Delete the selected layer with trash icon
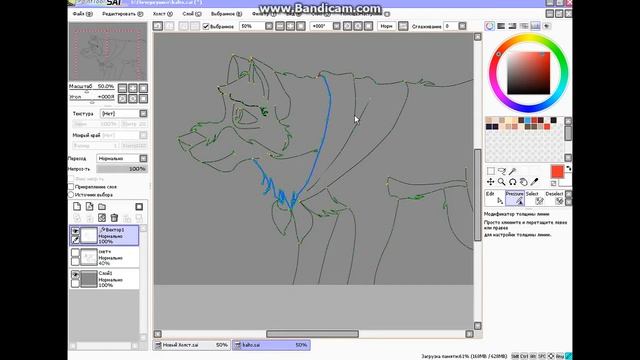The height and width of the screenshot is (360, 640). coord(114,218)
